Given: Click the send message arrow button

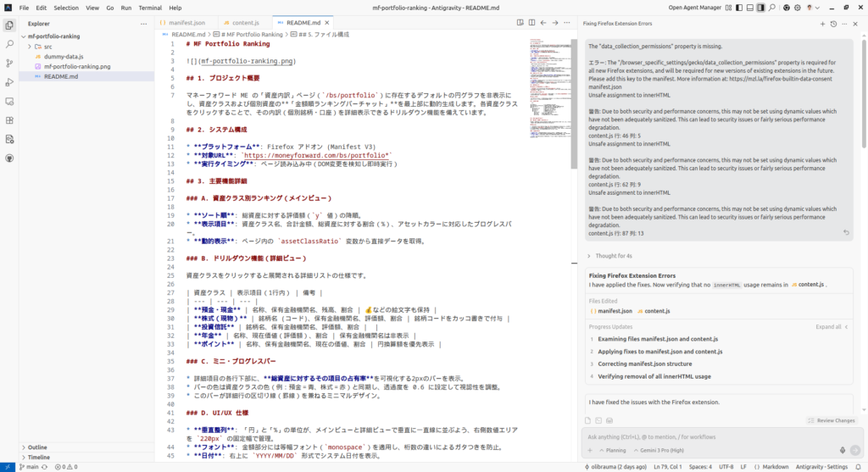Looking at the screenshot, I should tap(855, 451).
